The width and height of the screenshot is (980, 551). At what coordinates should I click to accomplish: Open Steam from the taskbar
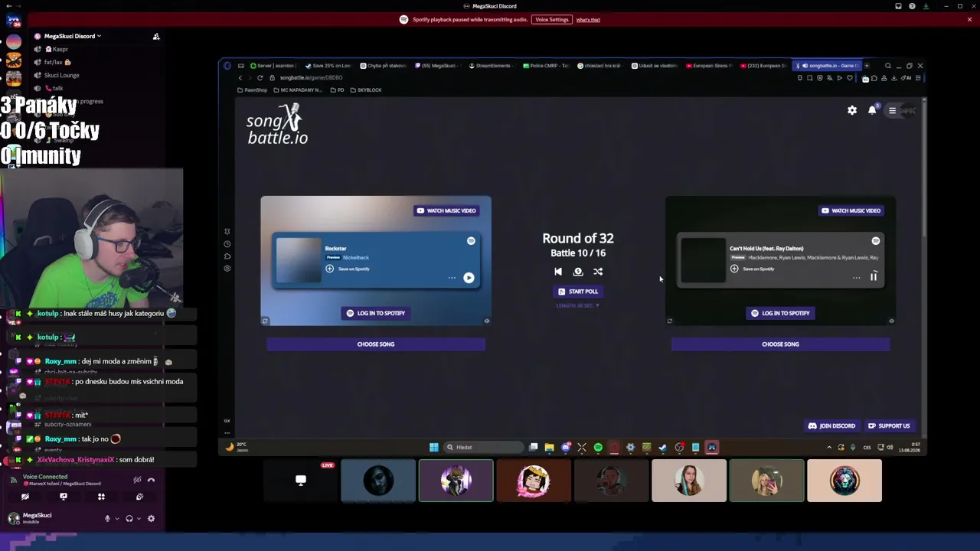point(663,448)
